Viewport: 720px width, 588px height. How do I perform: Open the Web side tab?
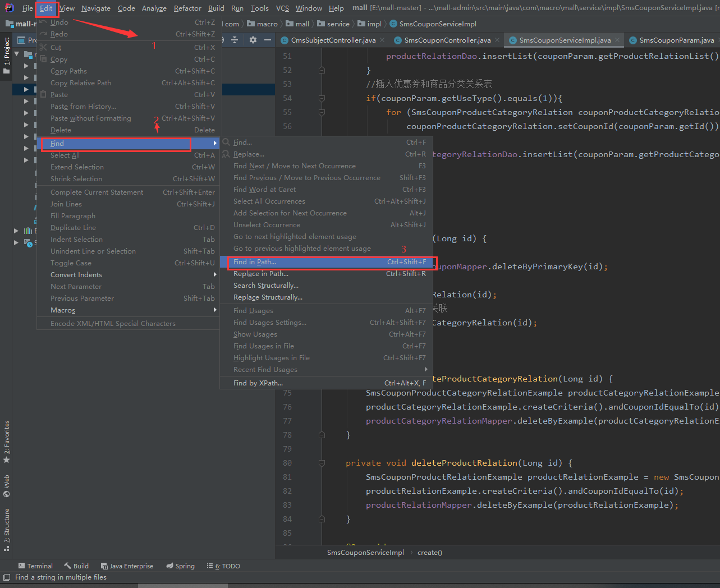(7, 486)
